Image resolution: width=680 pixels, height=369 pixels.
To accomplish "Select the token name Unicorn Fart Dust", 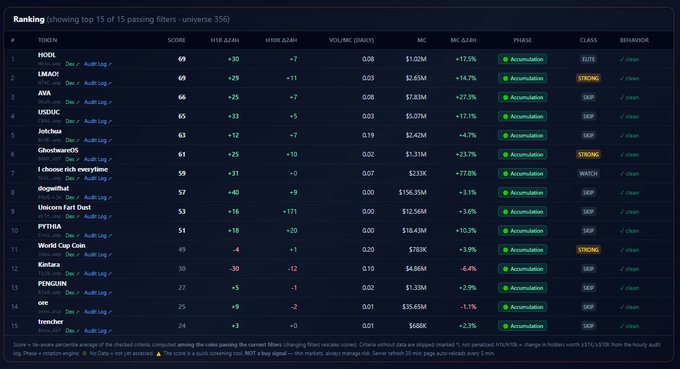I will click(x=64, y=208).
